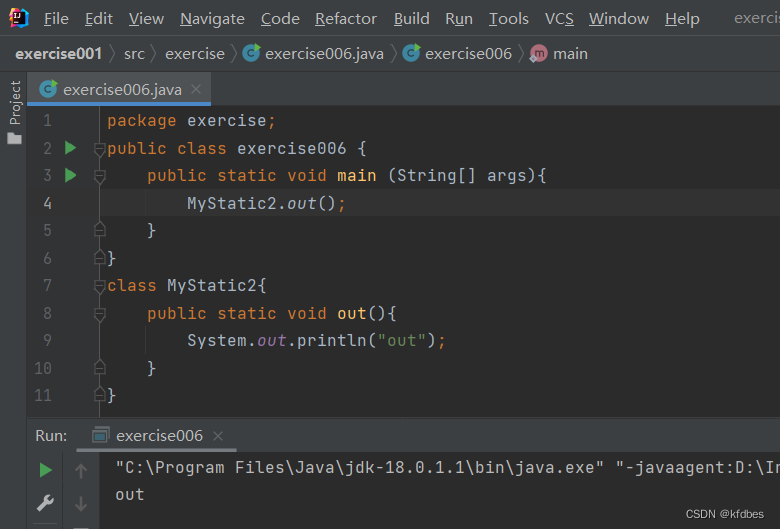Collapse the MyStatic2 class at line 7
Screen dimensions: 780x529
[x=99, y=286]
